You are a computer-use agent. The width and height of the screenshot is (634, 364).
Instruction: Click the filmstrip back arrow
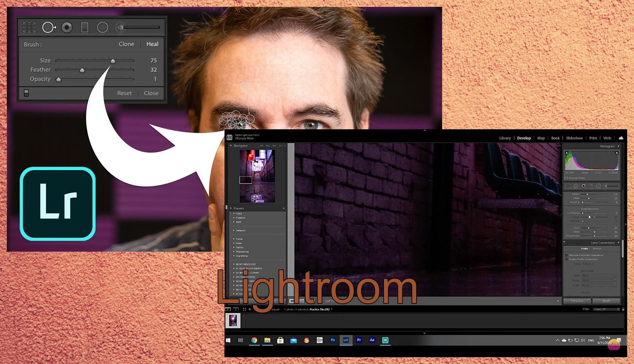pos(250,309)
